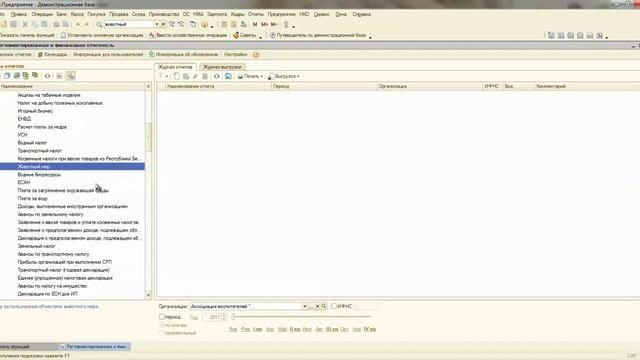This screenshot has height=360, width=640.
Task: Click the first copy icon in left panel toolbar
Action: click(x=7, y=76)
